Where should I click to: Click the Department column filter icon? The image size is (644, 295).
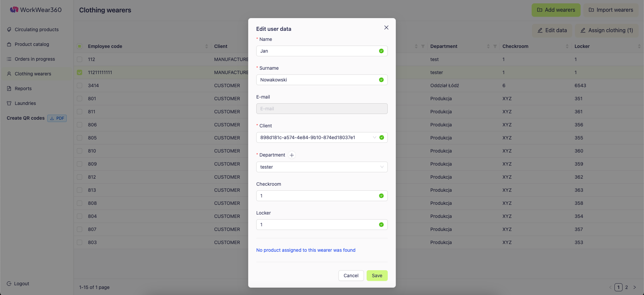point(495,46)
